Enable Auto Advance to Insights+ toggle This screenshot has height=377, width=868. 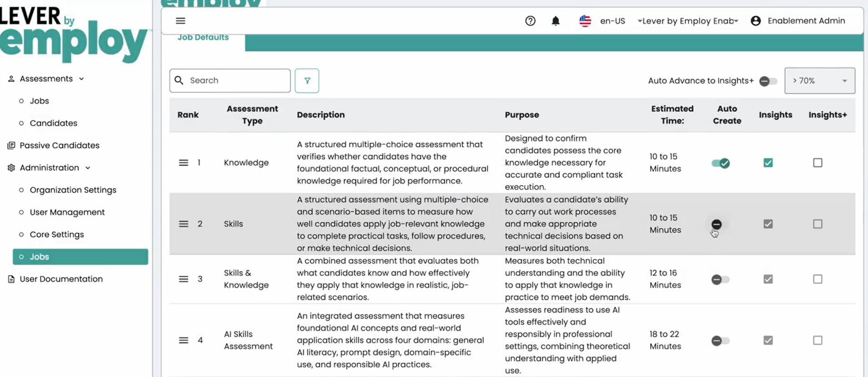click(768, 81)
